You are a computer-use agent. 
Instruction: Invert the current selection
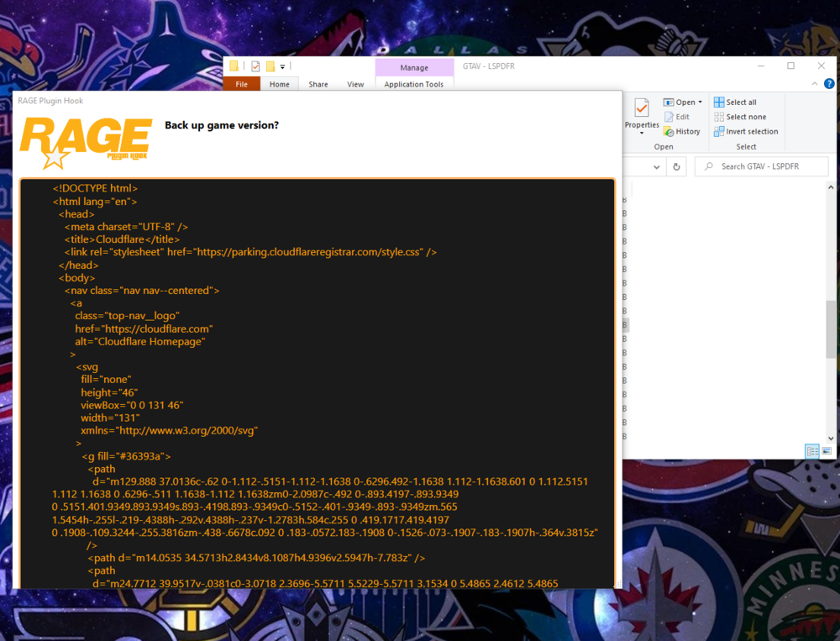click(x=746, y=131)
